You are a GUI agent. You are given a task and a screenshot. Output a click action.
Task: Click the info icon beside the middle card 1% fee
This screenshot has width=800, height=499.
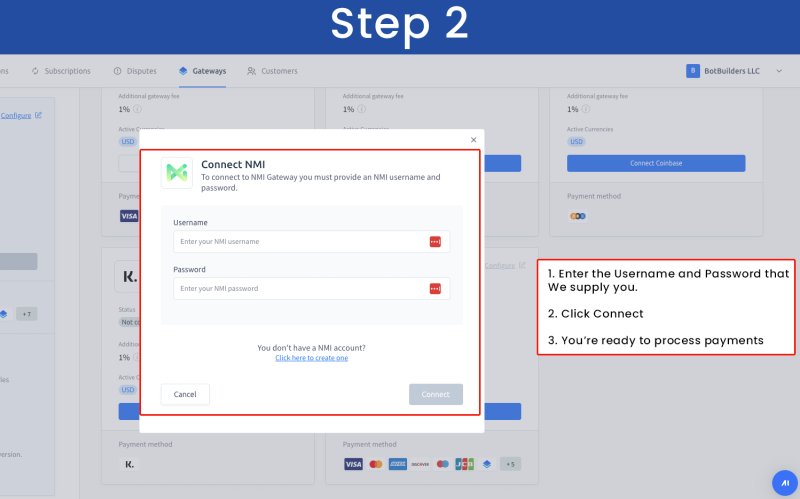[362, 109]
